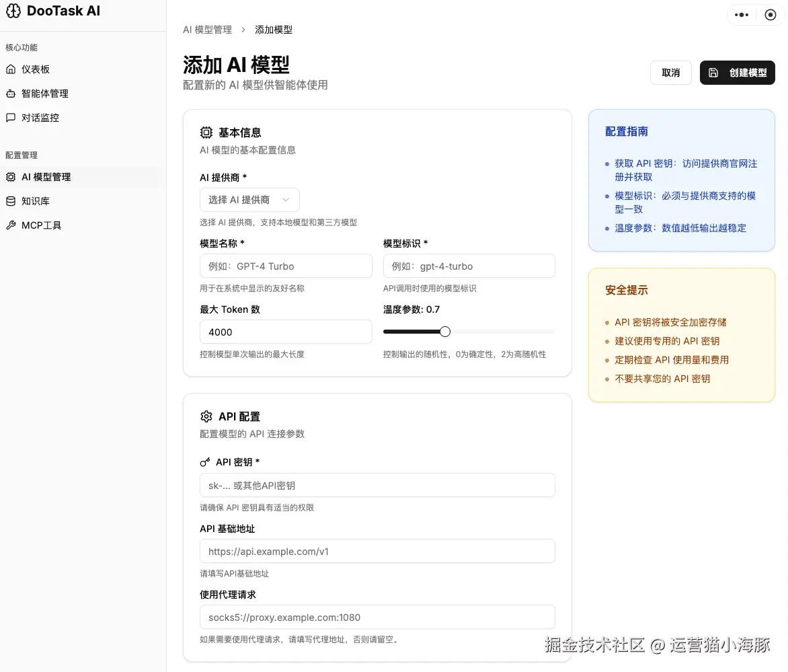The height and width of the screenshot is (672, 788).
Task: Click the 使用代理请求 proxy input field
Action: pyautogui.click(x=377, y=618)
